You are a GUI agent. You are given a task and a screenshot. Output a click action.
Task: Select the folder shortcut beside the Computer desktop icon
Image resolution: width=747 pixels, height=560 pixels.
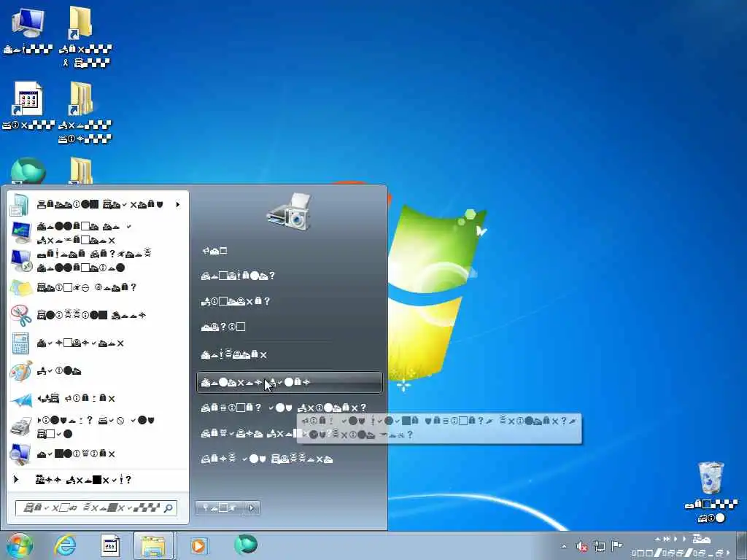pyautogui.click(x=85, y=36)
